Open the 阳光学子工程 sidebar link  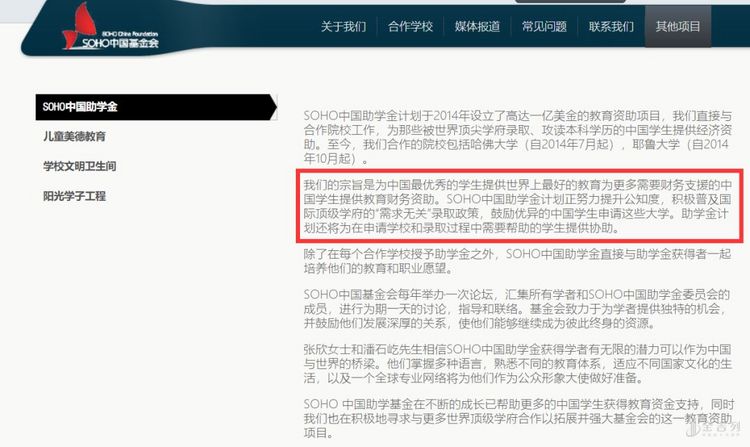[x=74, y=196]
